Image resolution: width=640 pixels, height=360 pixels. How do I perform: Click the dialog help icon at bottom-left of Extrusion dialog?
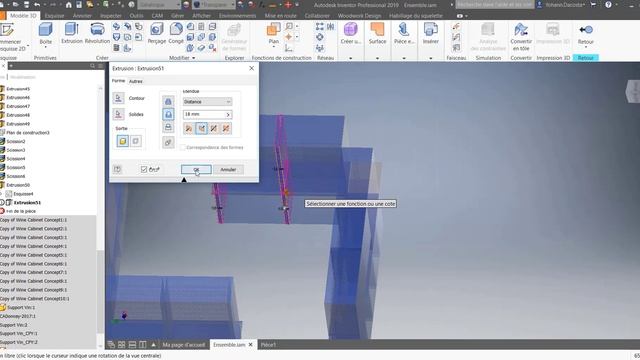coord(118,169)
